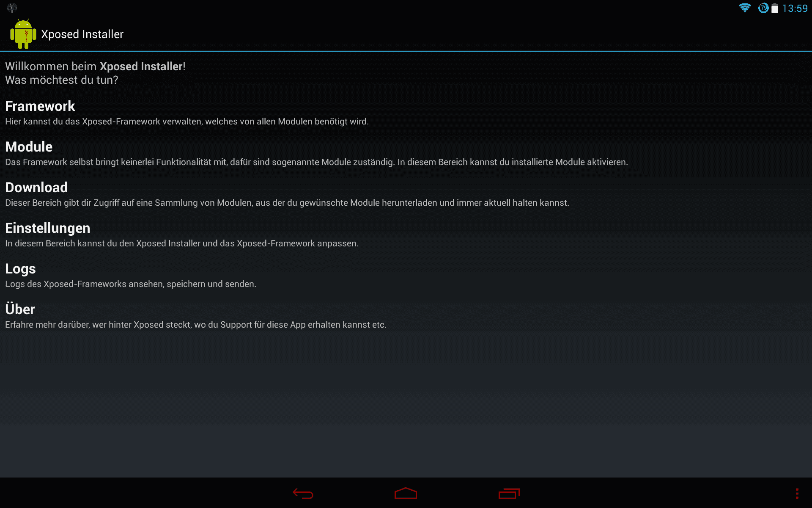Screen dimensions: 812x508
Task: Tap the Wi-Fi signal status icon
Action: point(745,8)
